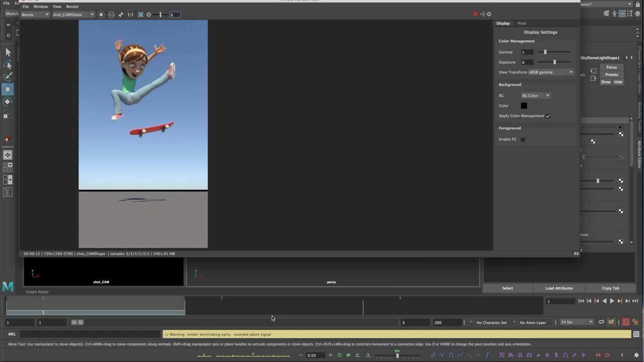
Task: Adjust the Exposure slider
Action: (554, 62)
